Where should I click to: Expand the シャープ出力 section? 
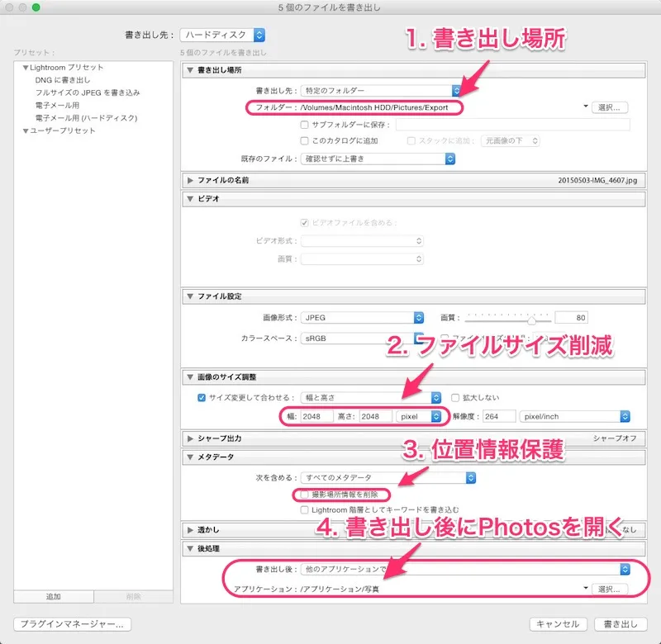(x=190, y=438)
